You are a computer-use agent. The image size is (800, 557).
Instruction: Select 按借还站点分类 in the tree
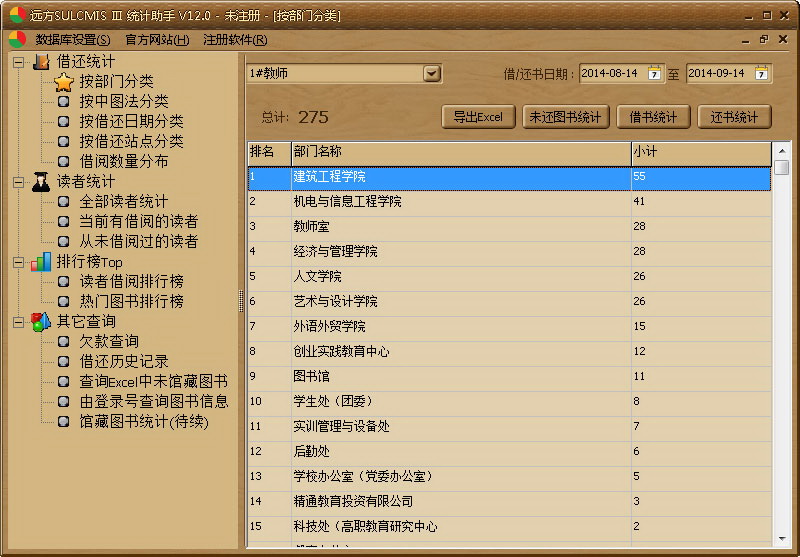point(131,141)
